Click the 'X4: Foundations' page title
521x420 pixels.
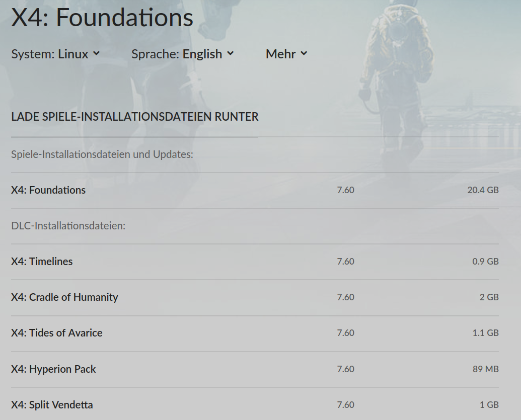click(102, 17)
